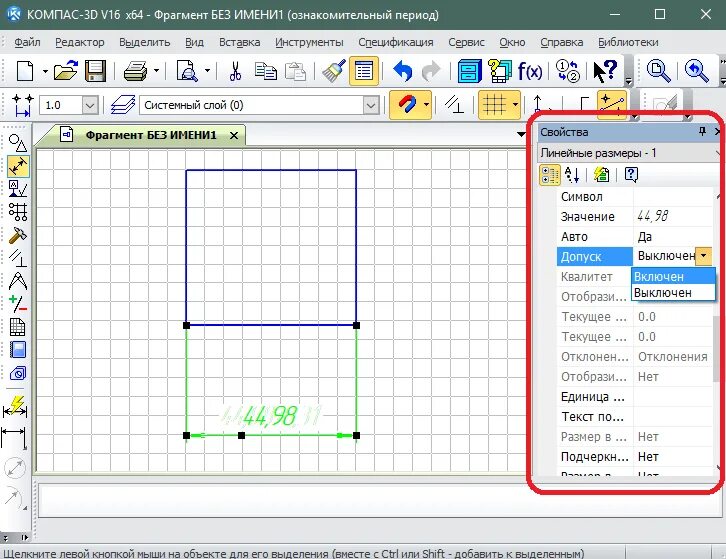
Task: Undo the last action with the blue arrow
Action: pos(402,71)
